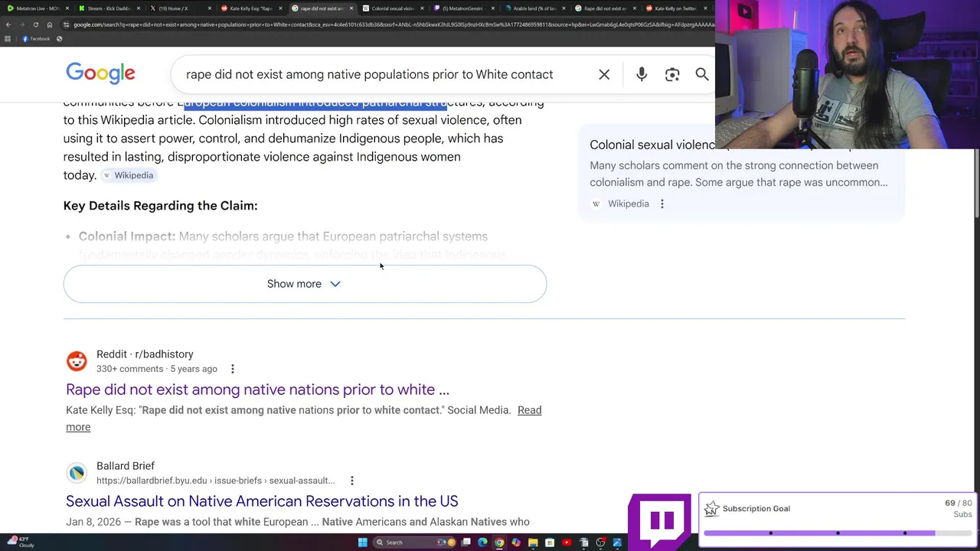
Task: Open Microsoft Edge from the taskbar
Action: [482, 543]
